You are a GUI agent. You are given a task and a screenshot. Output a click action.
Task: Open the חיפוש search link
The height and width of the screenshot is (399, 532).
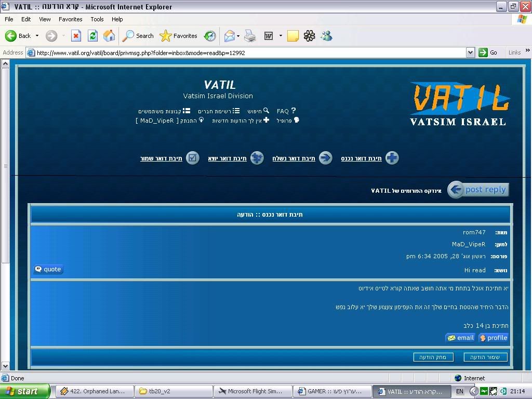[x=258, y=111]
